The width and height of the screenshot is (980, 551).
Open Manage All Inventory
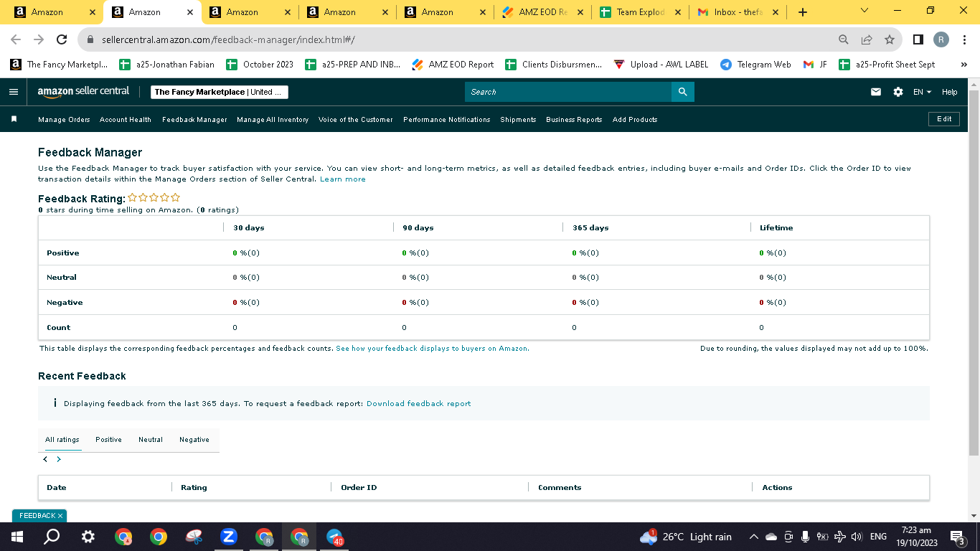(273, 120)
